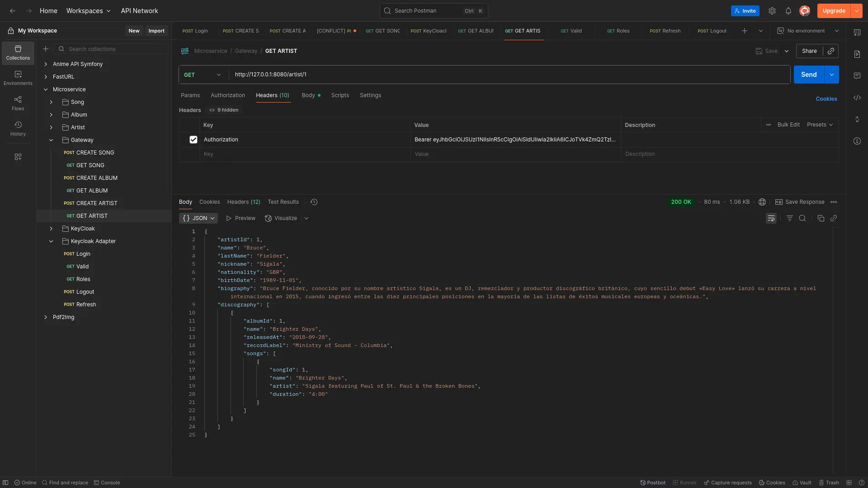Switch to the request Body tab
The image size is (868, 488).
[x=311, y=95]
